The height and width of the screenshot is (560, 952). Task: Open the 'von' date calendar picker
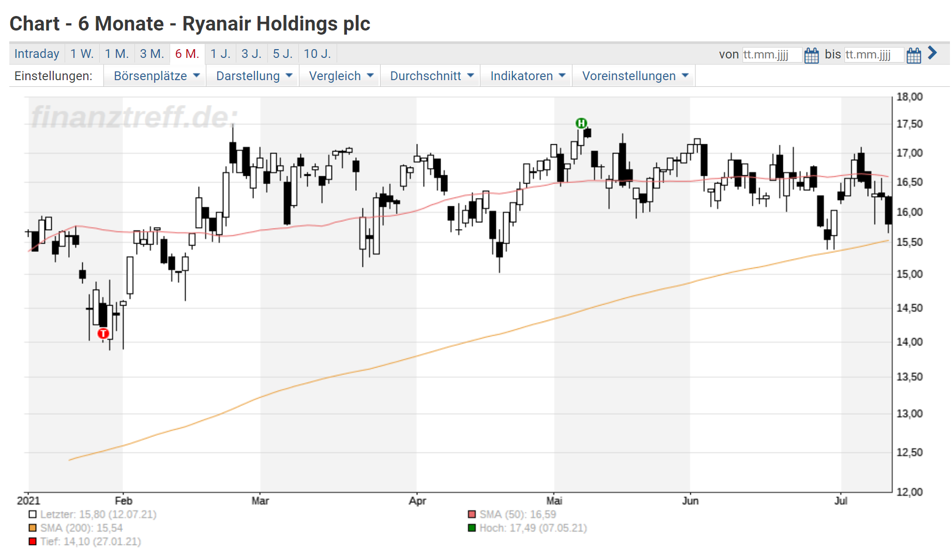811,55
